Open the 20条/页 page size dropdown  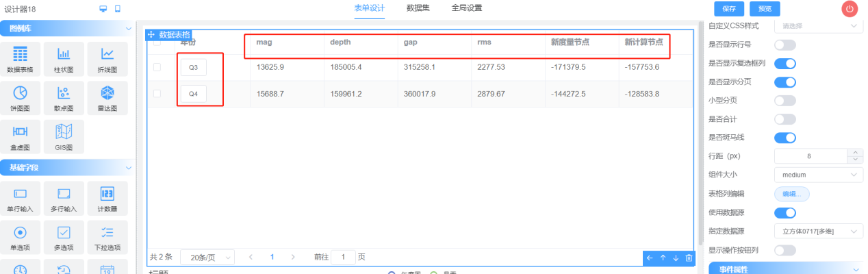click(x=207, y=257)
